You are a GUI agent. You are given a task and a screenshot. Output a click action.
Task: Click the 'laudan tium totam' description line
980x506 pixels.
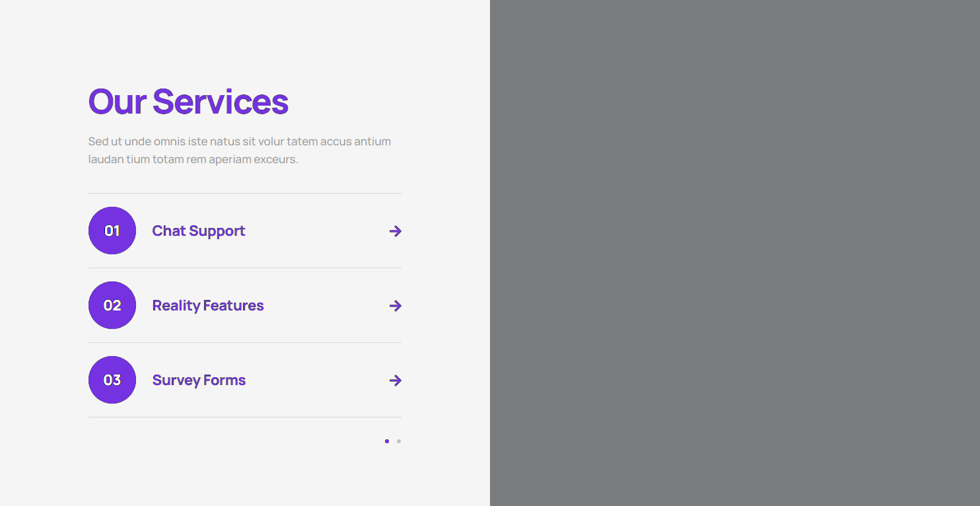tap(193, 159)
